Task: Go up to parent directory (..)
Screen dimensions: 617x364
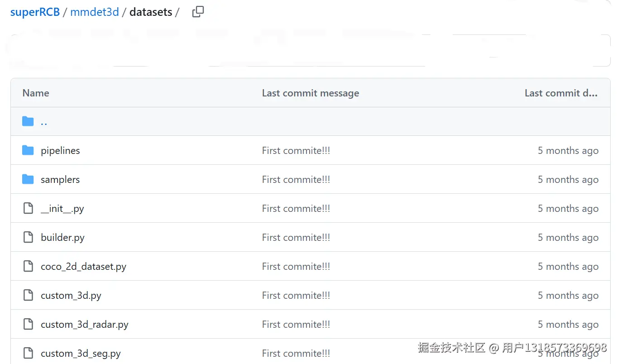Action: pos(44,122)
